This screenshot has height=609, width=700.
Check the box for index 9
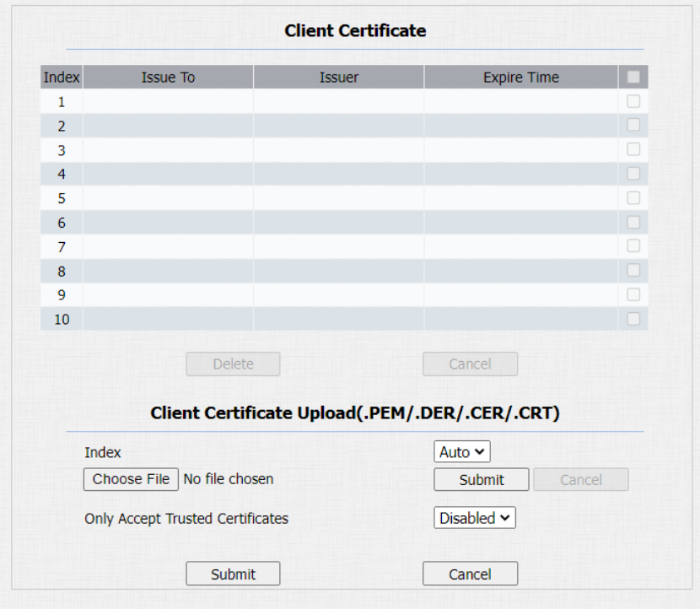pos(633,294)
